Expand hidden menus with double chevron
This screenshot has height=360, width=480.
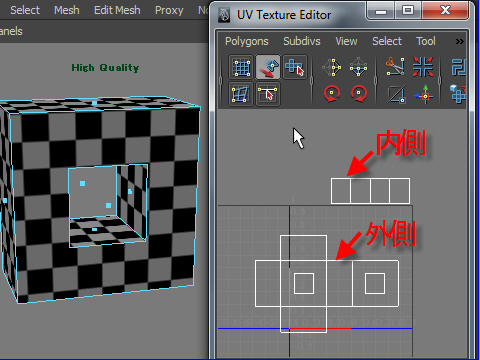click(x=460, y=41)
